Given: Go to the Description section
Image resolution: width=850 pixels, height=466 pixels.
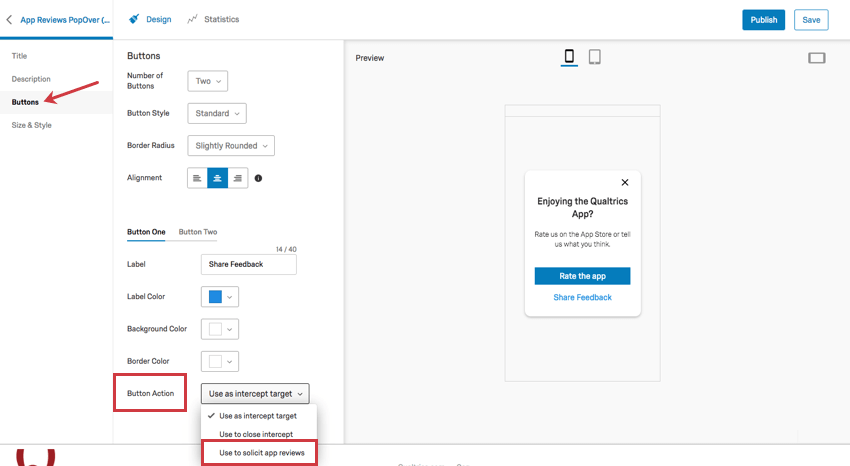Looking at the screenshot, I should [31, 79].
